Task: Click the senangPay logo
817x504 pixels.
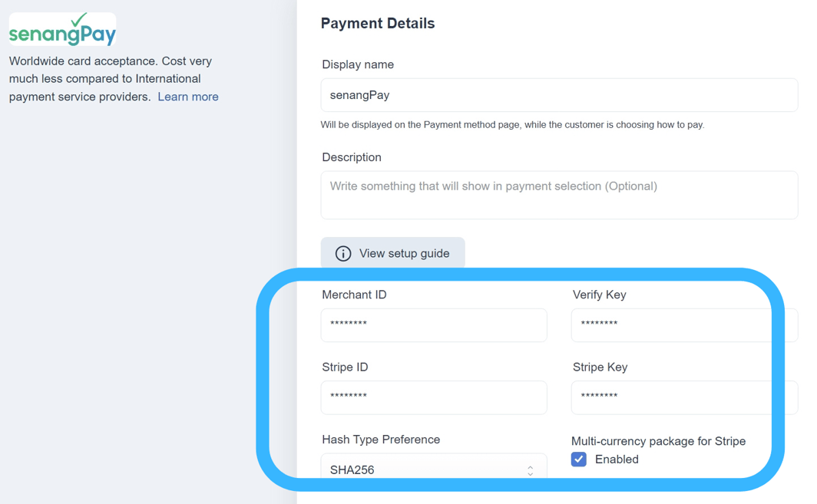Action: (61, 29)
